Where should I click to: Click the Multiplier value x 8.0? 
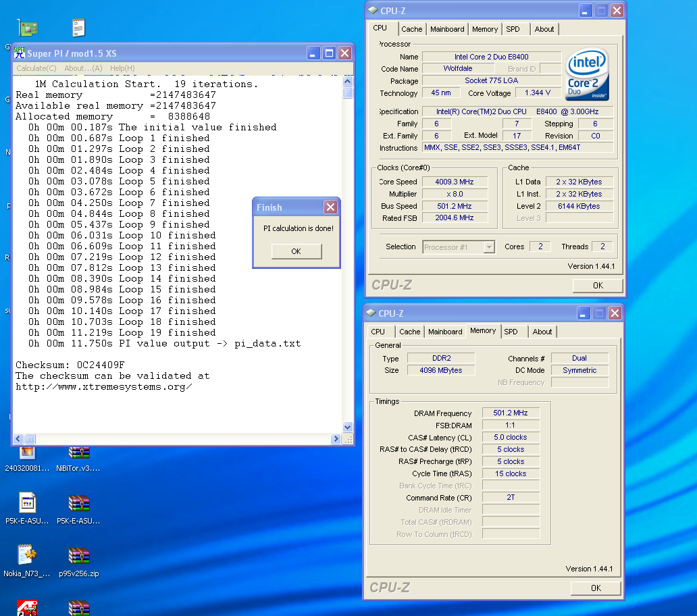pyautogui.click(x=455, y=195)
